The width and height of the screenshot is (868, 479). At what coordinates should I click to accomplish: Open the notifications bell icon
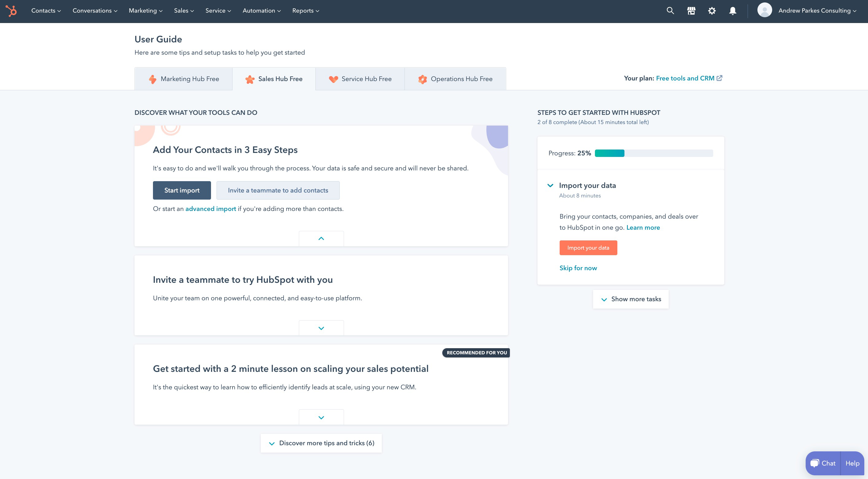coord(733,11)
